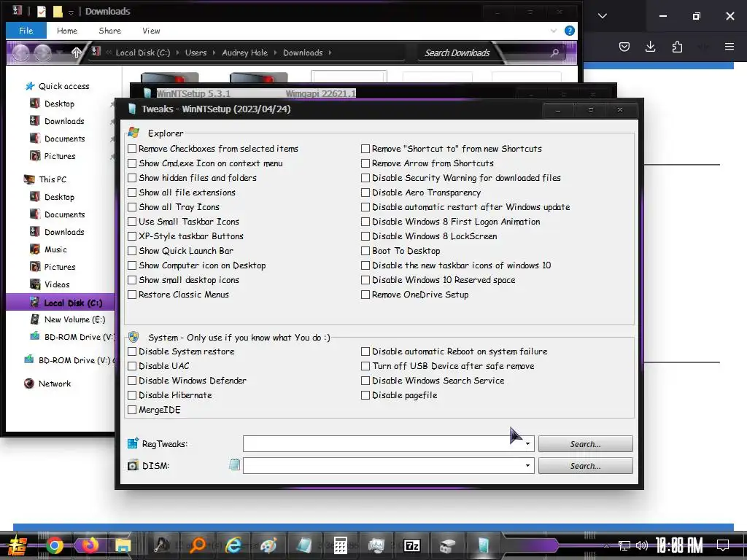Viewport: 747px width, 560px height.
Task: Switch to Firefox in the taskbar
Action: point(90,545)
